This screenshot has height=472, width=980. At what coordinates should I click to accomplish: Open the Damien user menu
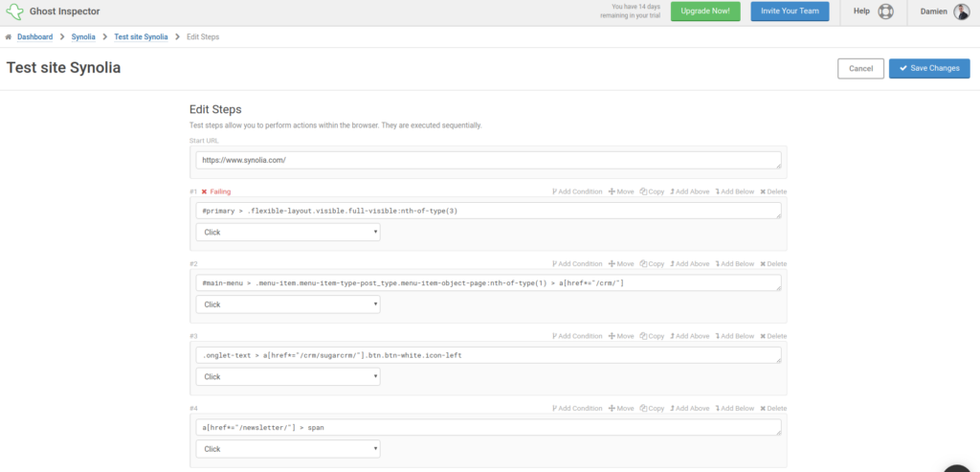(x=934, y=11)
